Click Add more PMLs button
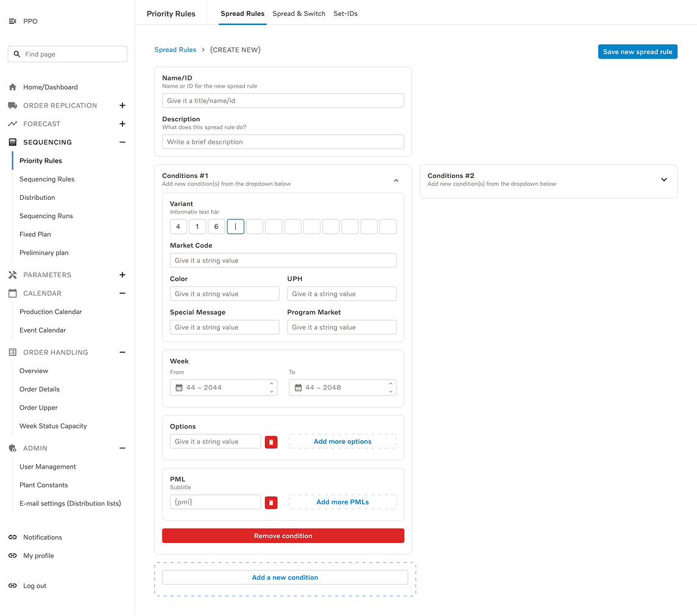The image size is (697, 616). coord(343,502)
